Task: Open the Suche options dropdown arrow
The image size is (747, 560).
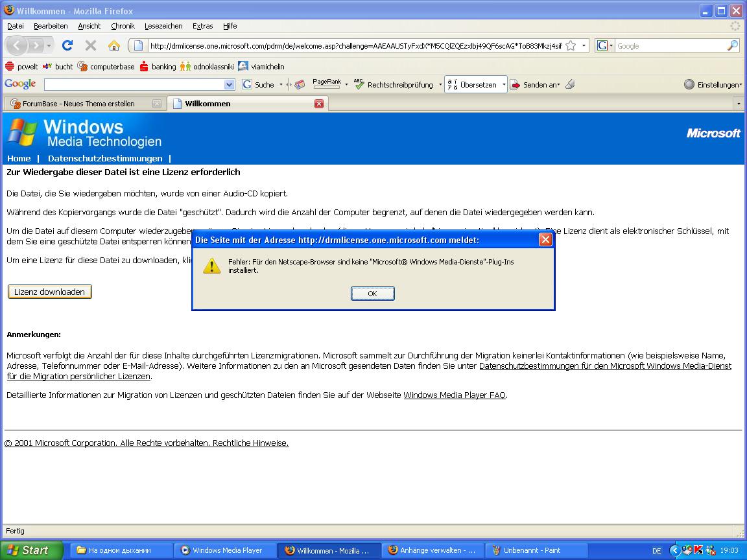Action: (281, 85)
